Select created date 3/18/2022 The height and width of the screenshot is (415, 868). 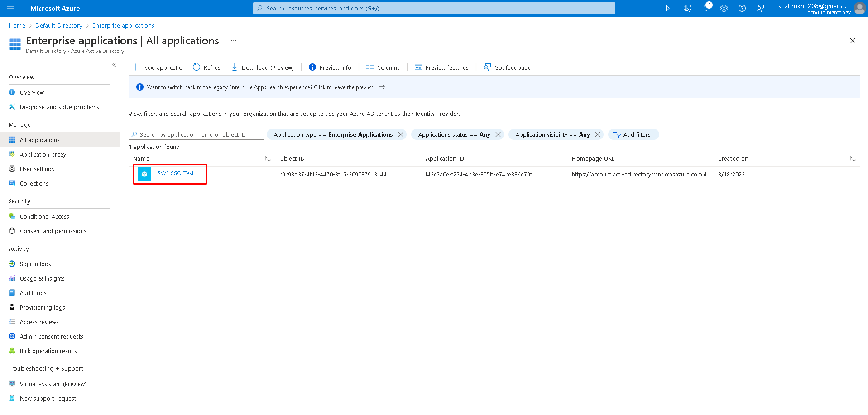[x=731, y=174]
